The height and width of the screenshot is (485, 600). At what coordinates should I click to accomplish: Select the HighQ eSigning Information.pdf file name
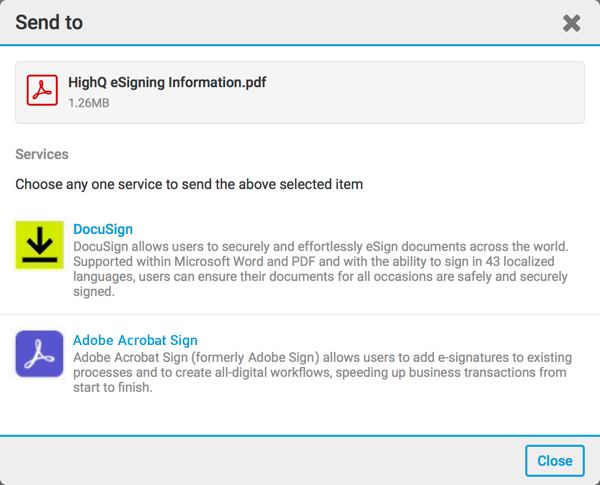[x=167, y=82]
